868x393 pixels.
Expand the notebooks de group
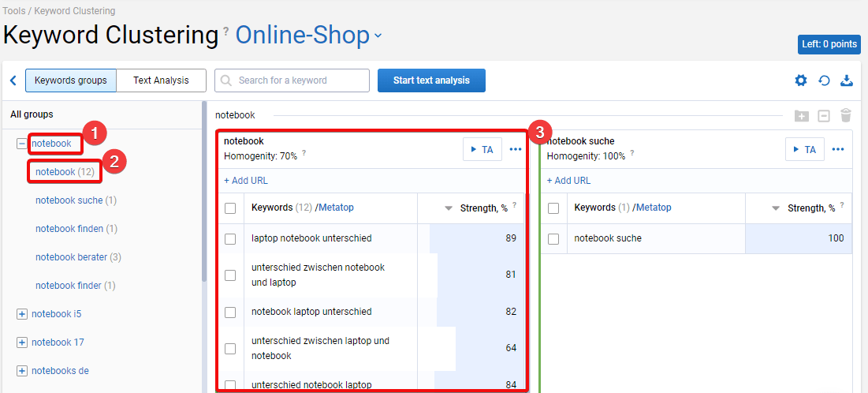pyautogui.click(x=22, y=371)
